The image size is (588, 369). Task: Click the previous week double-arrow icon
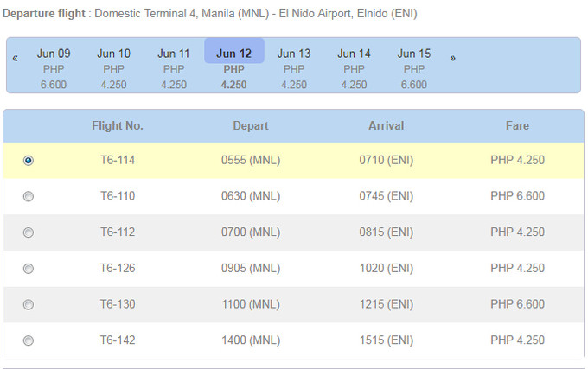tap(16, 58)
